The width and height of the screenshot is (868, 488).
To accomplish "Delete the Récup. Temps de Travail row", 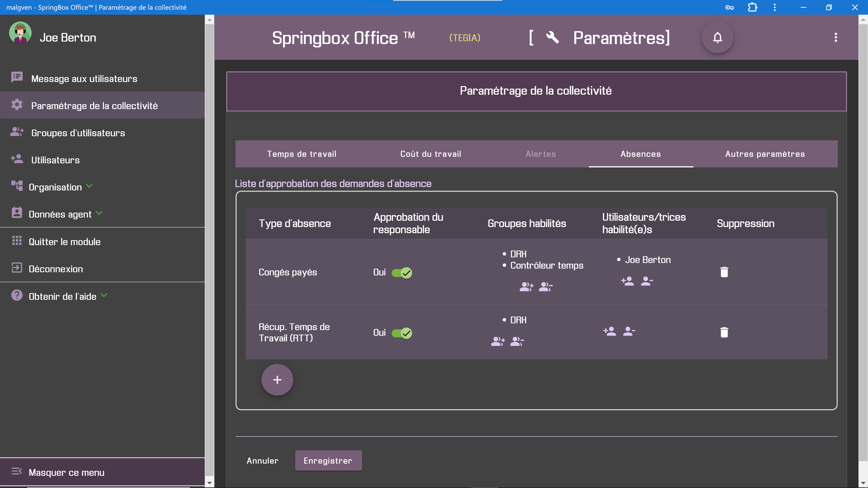I will [724, 332].
